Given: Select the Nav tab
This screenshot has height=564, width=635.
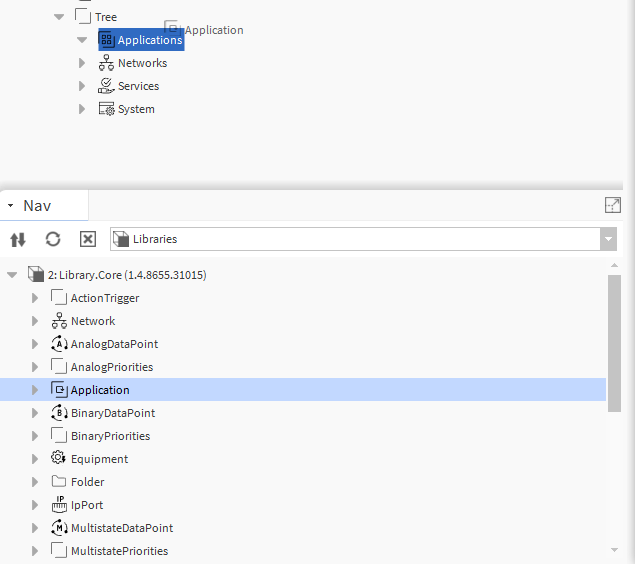Looking at the screenshot, I should 37,206.
